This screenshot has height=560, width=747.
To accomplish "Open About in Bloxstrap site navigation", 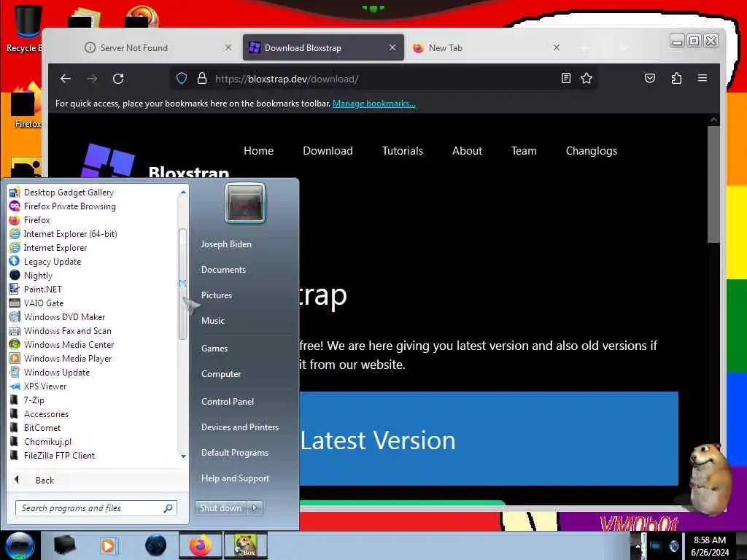I will 468,151.
